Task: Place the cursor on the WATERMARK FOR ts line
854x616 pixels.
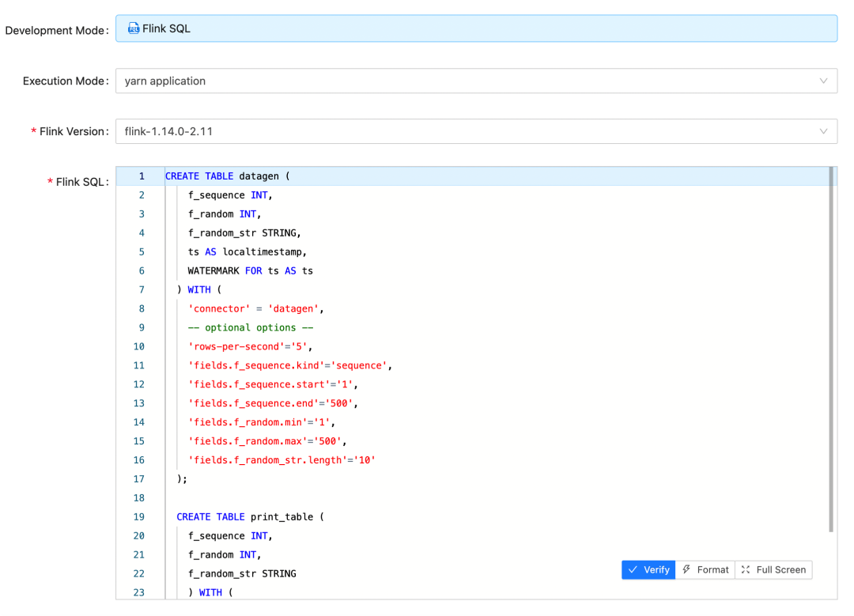Action: (x=250, y=270)
